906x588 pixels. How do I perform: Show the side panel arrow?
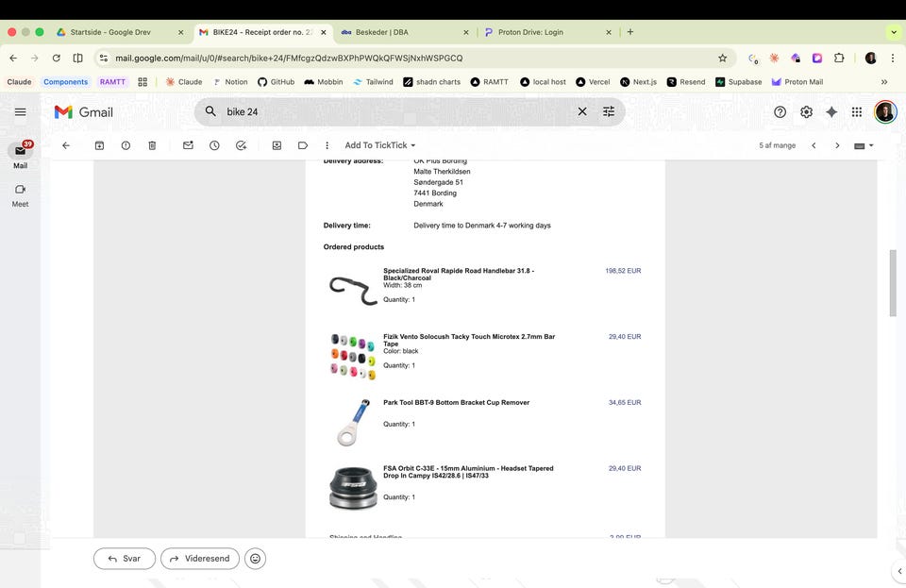coord(899,571)
